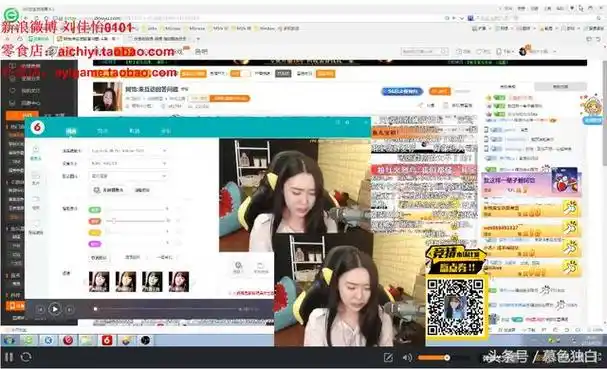The width and height of the screenshot is (607, 369).
Task: Choose the second filter thumbnail
Action: click(125, 281)
